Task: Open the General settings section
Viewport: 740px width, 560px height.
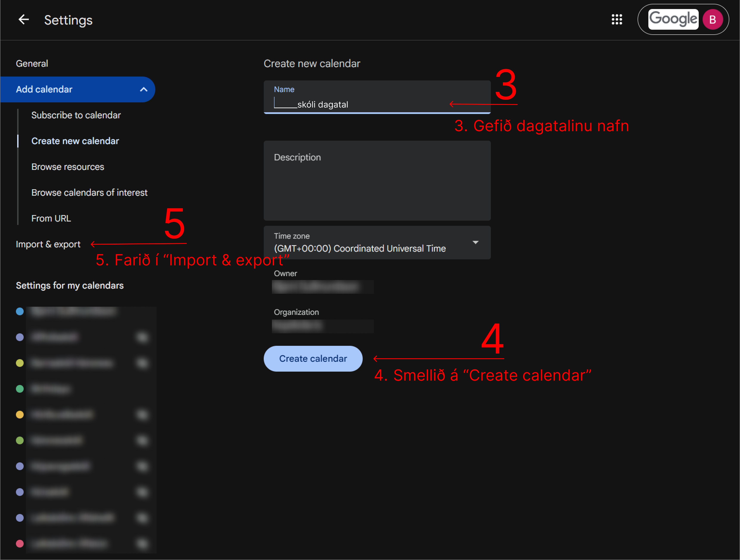Action: coord(32,64)
